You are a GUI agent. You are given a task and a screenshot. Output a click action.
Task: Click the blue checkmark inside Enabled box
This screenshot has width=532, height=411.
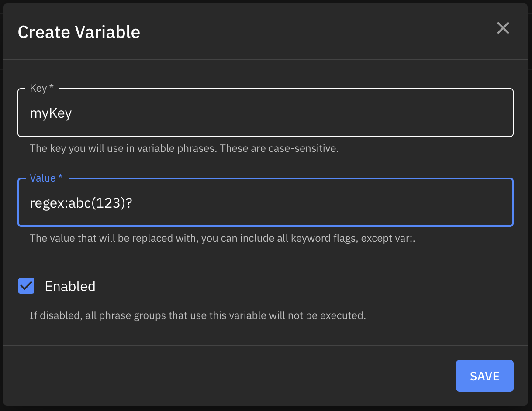click(26, 286)
